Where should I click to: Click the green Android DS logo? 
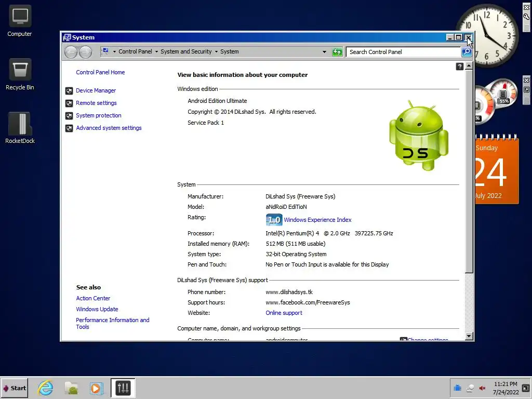click(x=419, y=136)
